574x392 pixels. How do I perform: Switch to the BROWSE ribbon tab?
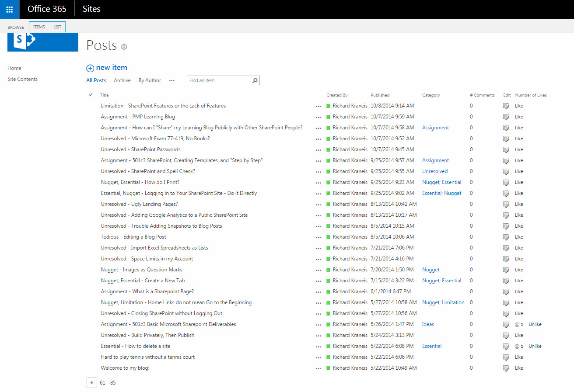click(16, 27)
